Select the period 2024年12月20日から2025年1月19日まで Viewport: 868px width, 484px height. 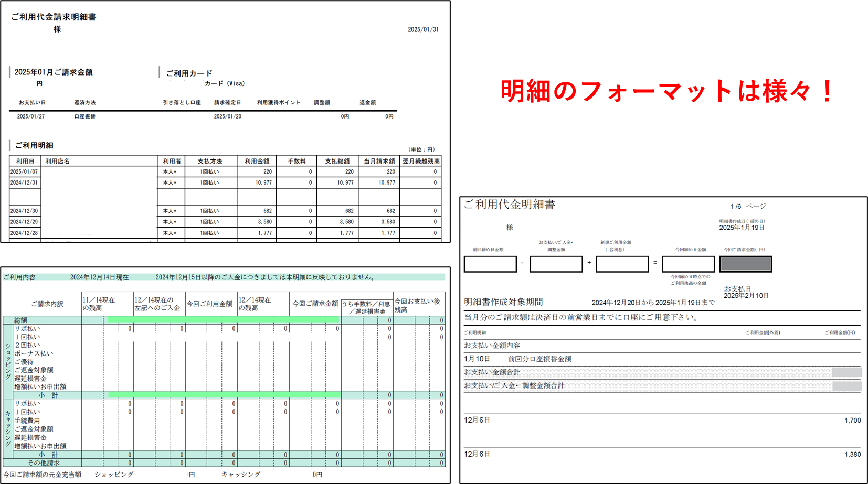pos(653,303)
